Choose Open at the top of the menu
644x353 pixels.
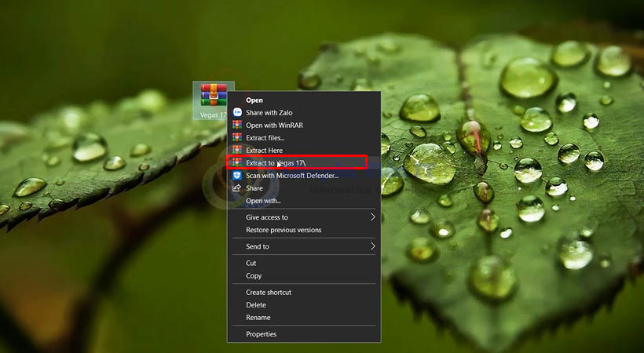[x=254, y=100]
